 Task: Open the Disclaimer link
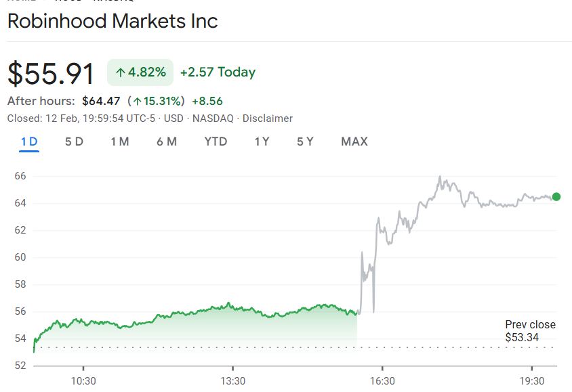(268, 118)
